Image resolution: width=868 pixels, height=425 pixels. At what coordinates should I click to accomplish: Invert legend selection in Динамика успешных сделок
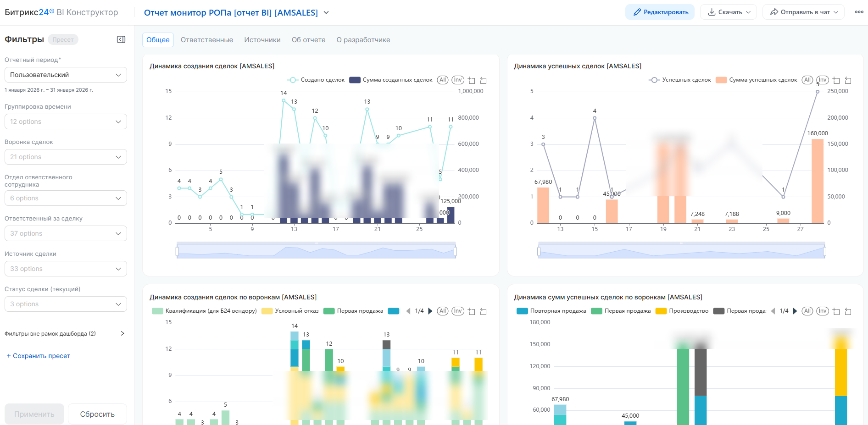pyautogui.click(x=822, y=80)
